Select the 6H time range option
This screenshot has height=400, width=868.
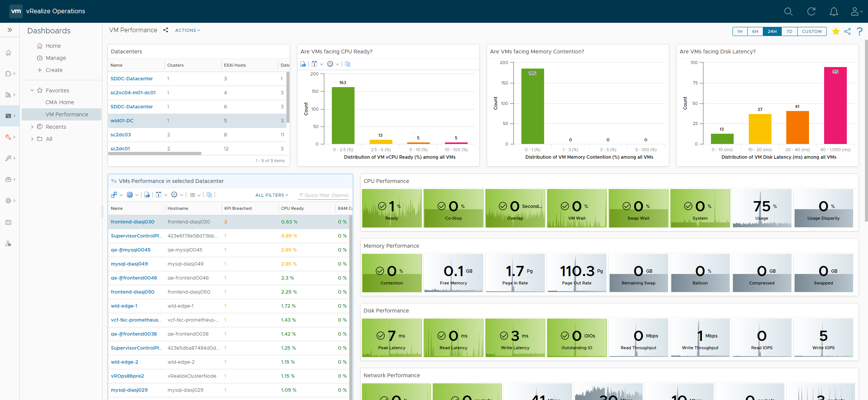point(755,31)
